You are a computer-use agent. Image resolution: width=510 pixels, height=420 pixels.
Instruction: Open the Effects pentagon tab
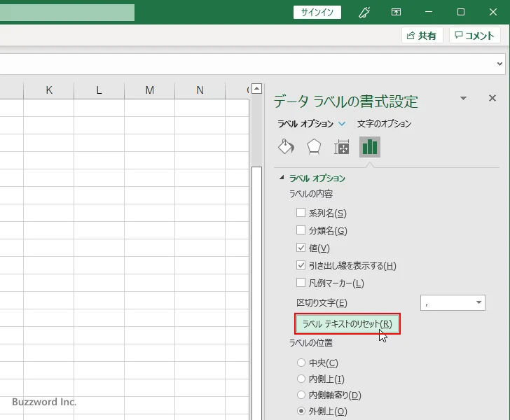coord(314,147)
